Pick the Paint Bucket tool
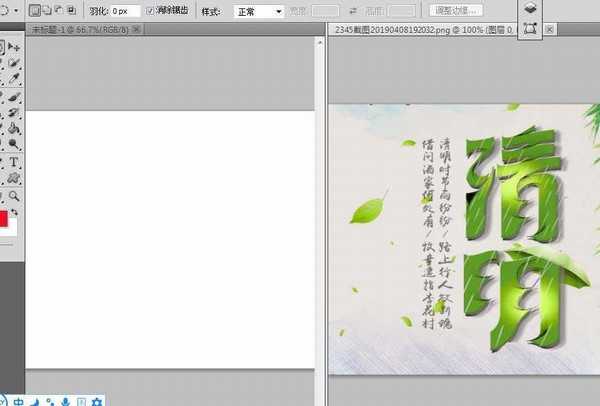The width and height of the screenshot is (600, 406). [x=15, y=129]
